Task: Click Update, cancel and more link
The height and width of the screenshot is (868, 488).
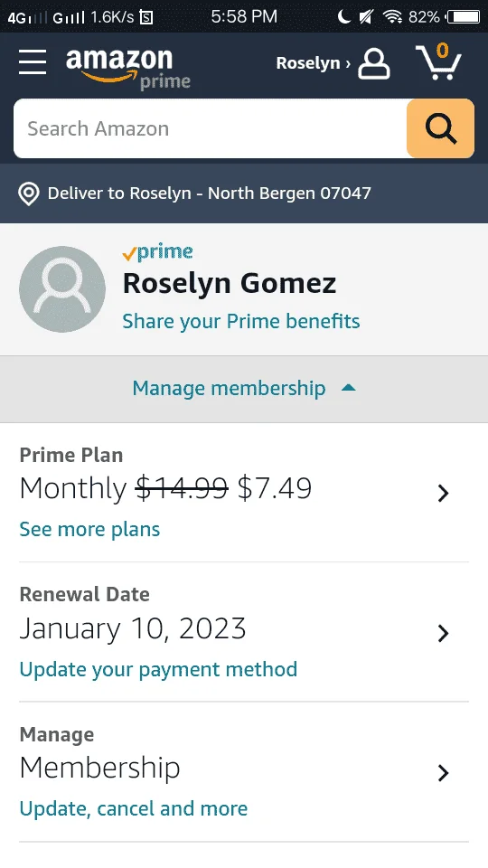Action: tap(134, 808)
